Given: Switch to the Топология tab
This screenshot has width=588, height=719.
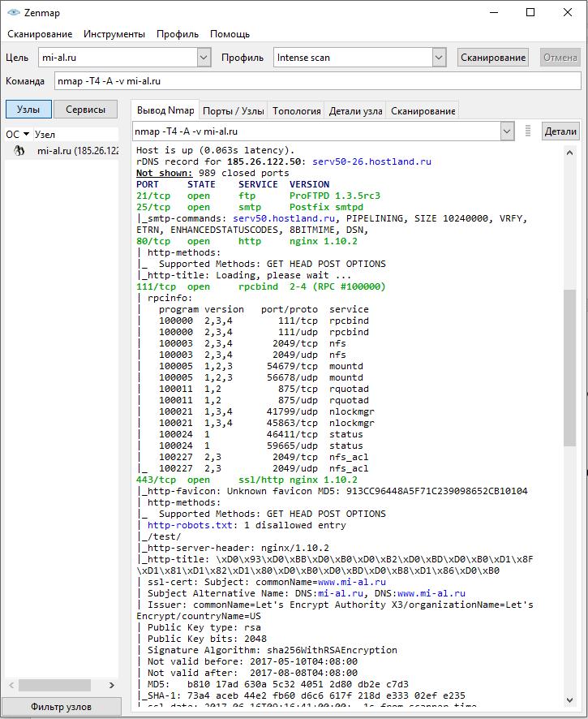Looking at the screenshot, I should [297, 111].
